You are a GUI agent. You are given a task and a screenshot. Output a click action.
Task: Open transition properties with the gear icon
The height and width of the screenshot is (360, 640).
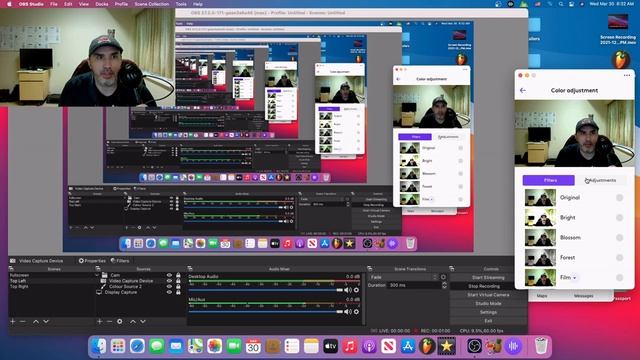[x=443, y=277]
